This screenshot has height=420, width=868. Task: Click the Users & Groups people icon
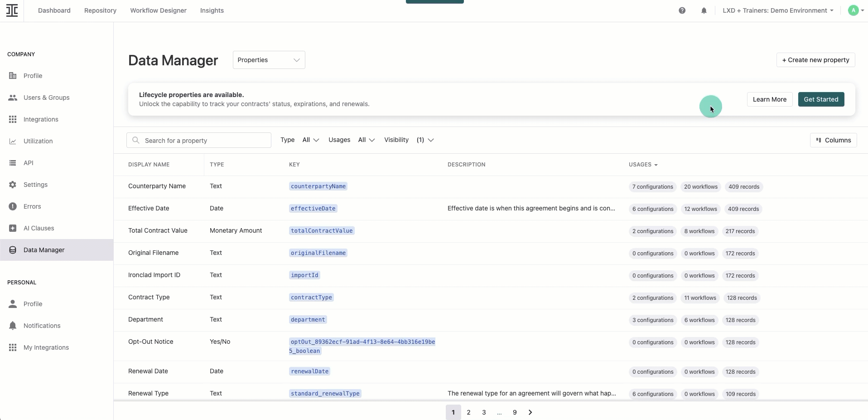click(13, 98)
